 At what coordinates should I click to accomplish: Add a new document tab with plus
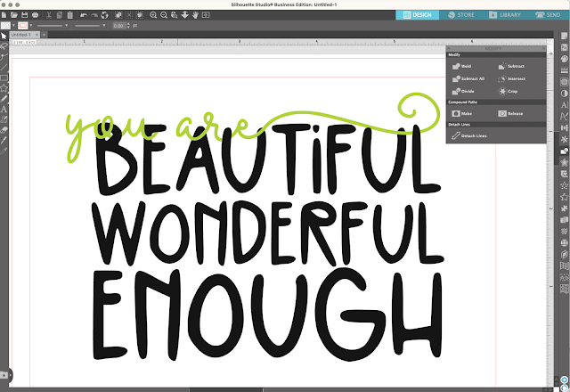44,35
